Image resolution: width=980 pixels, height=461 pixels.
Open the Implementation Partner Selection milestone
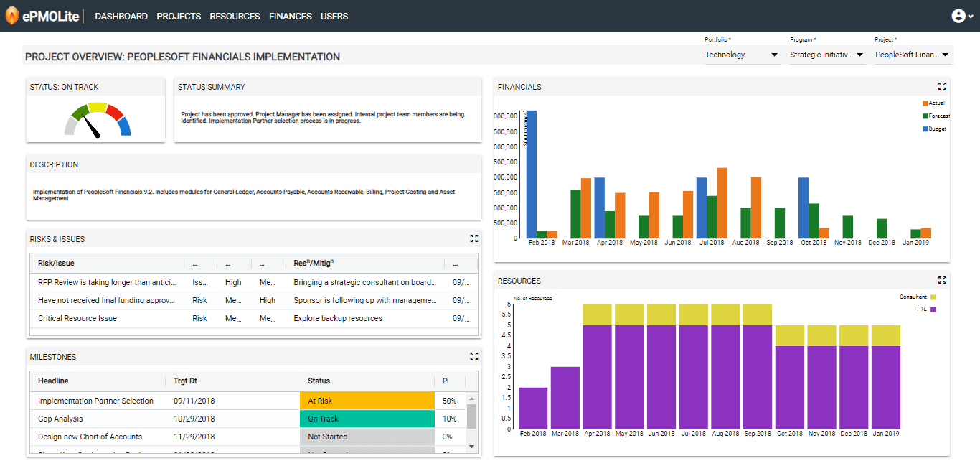pyautogui.click(x=95, y=401)
